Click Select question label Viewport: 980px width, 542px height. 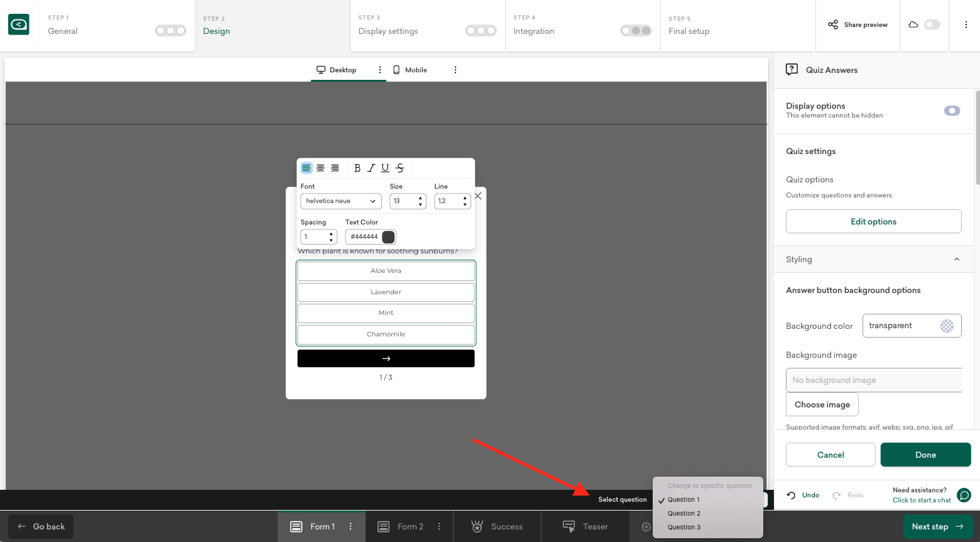[623, 500]
